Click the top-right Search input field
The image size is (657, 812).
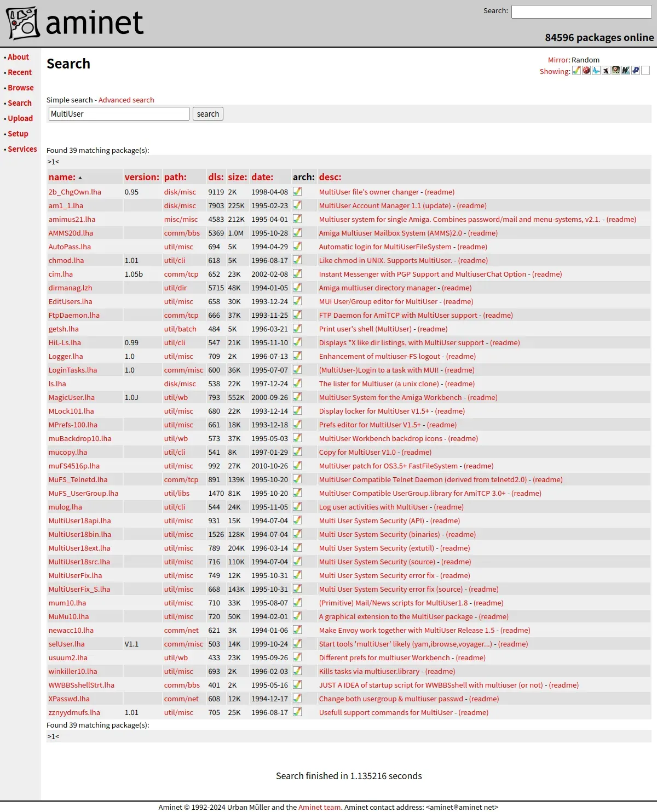click(581, 12)
